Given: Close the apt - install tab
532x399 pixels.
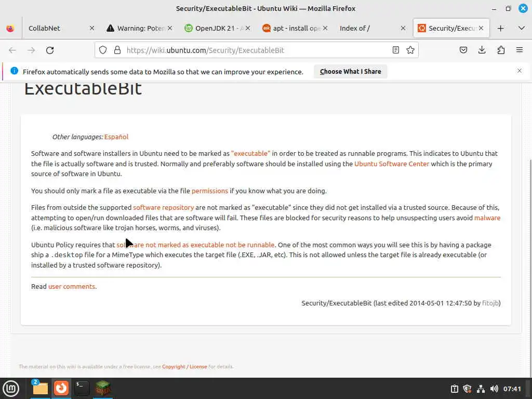Looking at the screenshot, I should click(325, 28).
